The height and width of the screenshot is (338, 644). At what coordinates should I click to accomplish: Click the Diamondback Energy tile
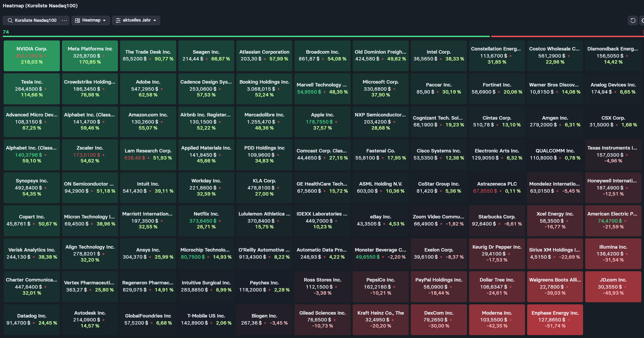tap(613, 56)
